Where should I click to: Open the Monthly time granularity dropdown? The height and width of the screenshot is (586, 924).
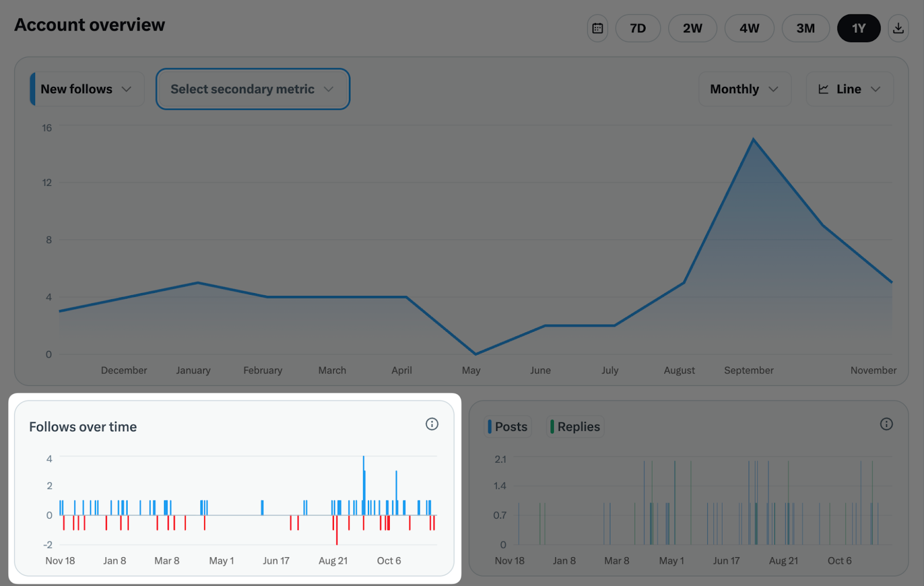[744, 89]
